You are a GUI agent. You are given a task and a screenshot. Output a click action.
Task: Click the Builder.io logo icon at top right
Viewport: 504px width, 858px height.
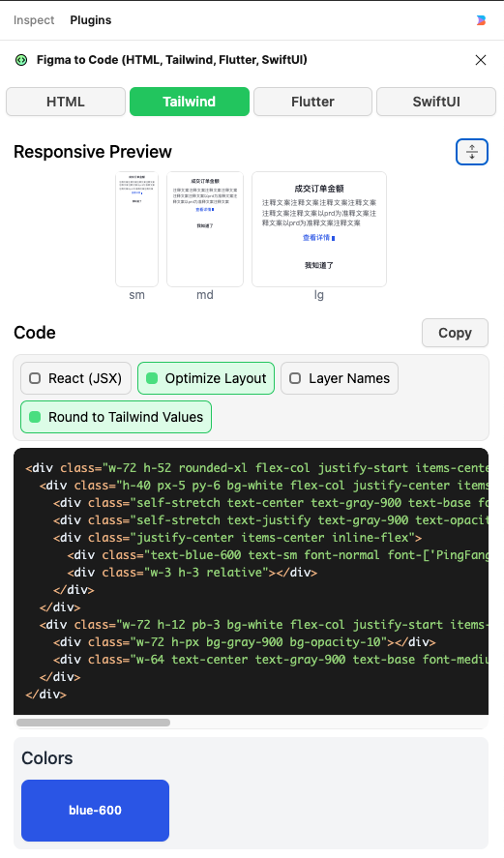[x=481, y=20]
